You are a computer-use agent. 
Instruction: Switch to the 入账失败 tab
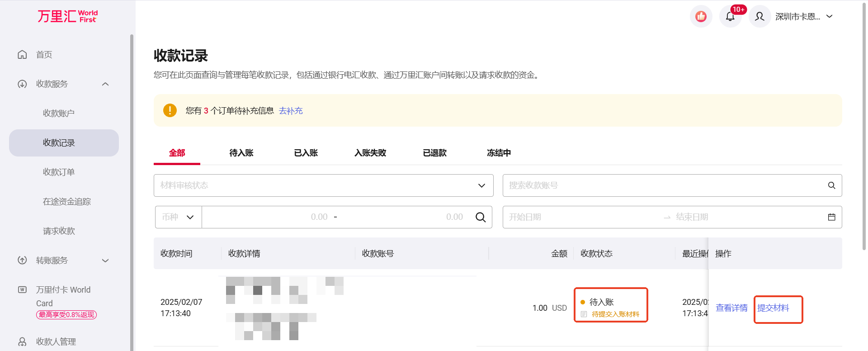(370, 153)
